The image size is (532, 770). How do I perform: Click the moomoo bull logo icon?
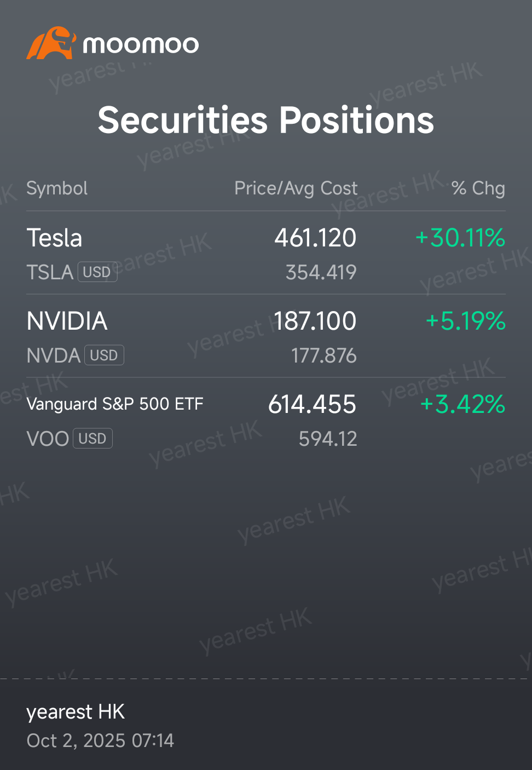coord(51,43)
